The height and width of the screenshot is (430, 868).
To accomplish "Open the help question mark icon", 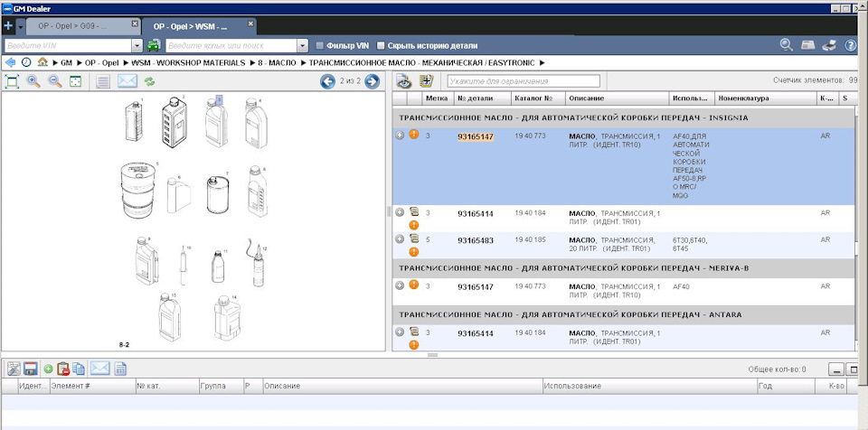I will click(x=851, y=45).
